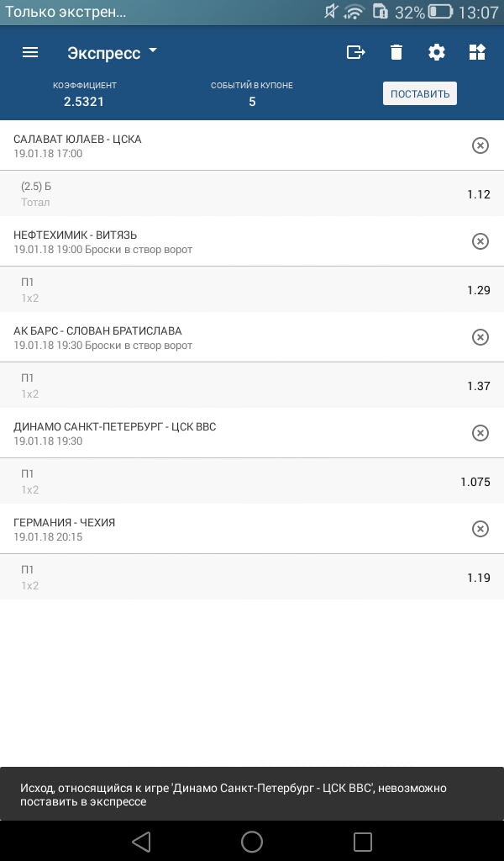Tap the export coupon icon
This screenshot has height=861, width=504.
[356, 52]
